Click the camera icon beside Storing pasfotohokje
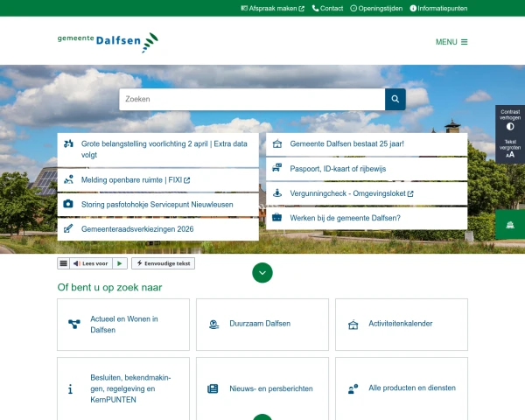The image size is (525, 420). (x=68, y=204)
